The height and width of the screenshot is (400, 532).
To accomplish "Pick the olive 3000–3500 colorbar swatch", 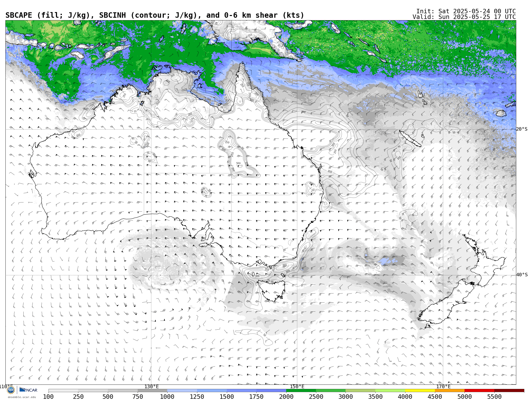I will coord(360,391).
